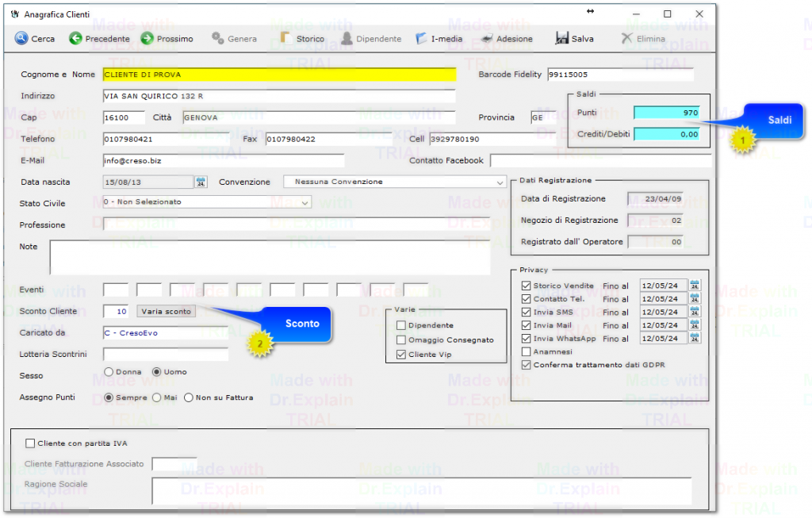Select the Donna radio button

click(109, 372)
